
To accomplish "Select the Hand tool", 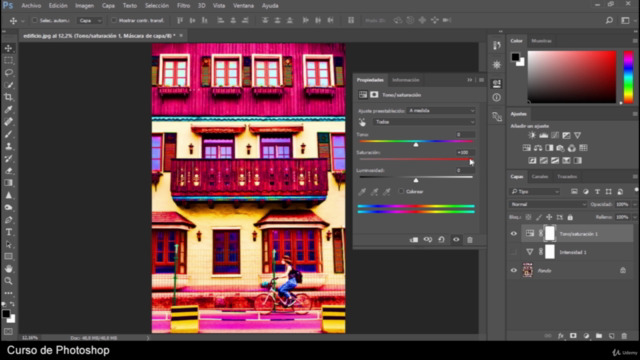I will coord(9,269).
